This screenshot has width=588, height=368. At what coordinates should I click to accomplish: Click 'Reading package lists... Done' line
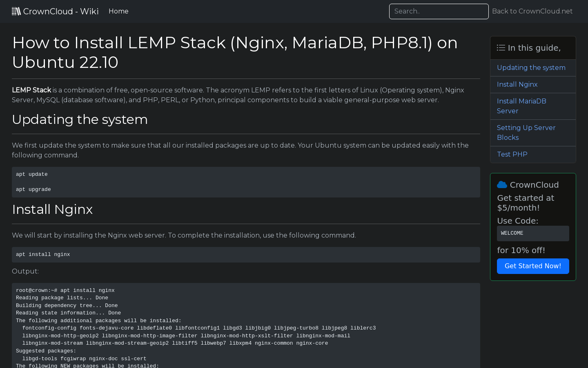click(62, 298)
